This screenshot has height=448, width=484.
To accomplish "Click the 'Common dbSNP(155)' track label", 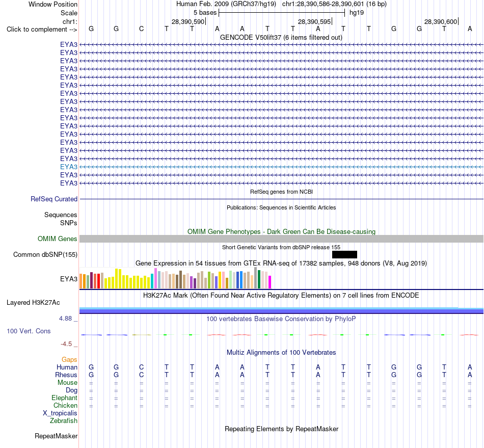I will point(45,254).
